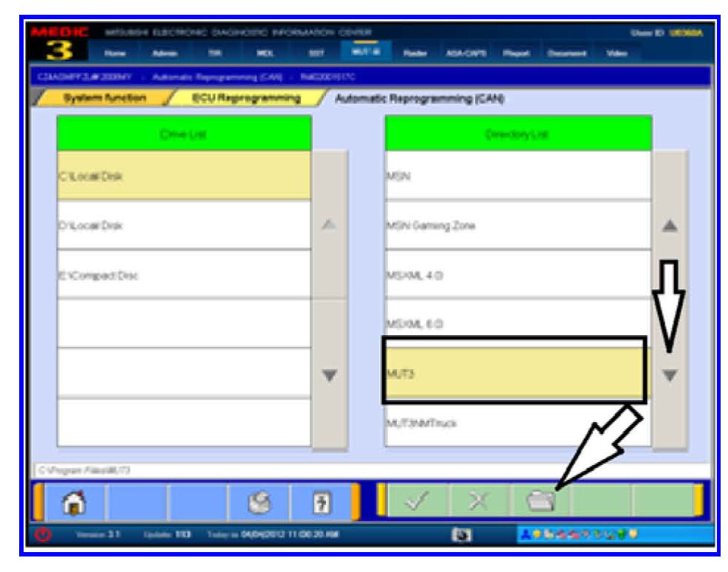Image resolution: width=728 pixels, height=572 pixels.
Task: Click the eraser icon in bottom toolbar
Action: coord(258,503)
